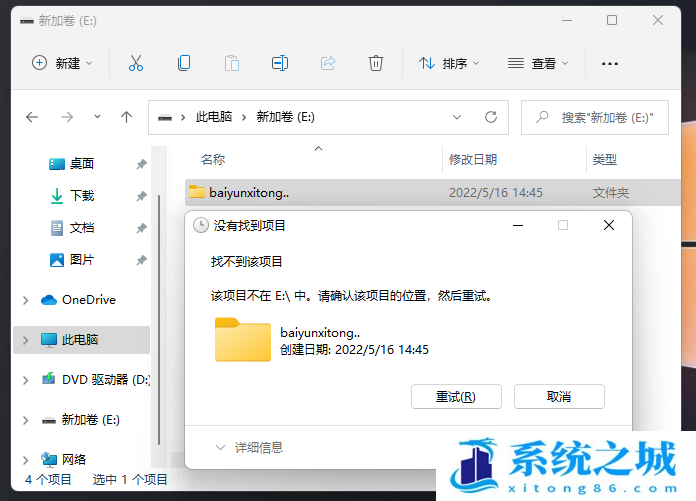This screenshot has height=501, width=696.
Task: Open 下载 in the navigation pane
Action: coord(71,196)
